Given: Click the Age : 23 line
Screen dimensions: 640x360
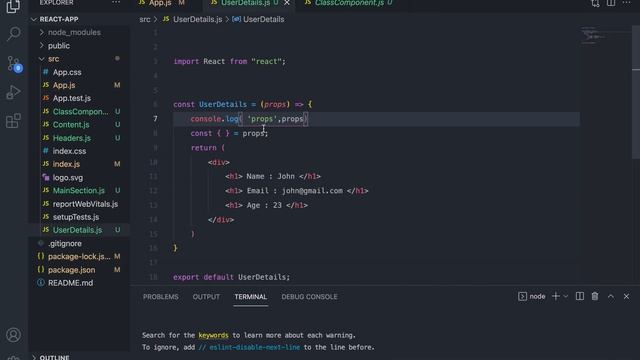Looking at the screenshot, I should (x=266, y=205).
